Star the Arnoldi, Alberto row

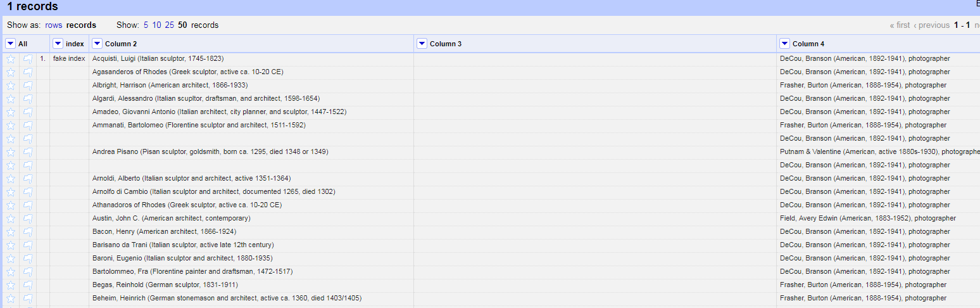[x=11, y=179]
